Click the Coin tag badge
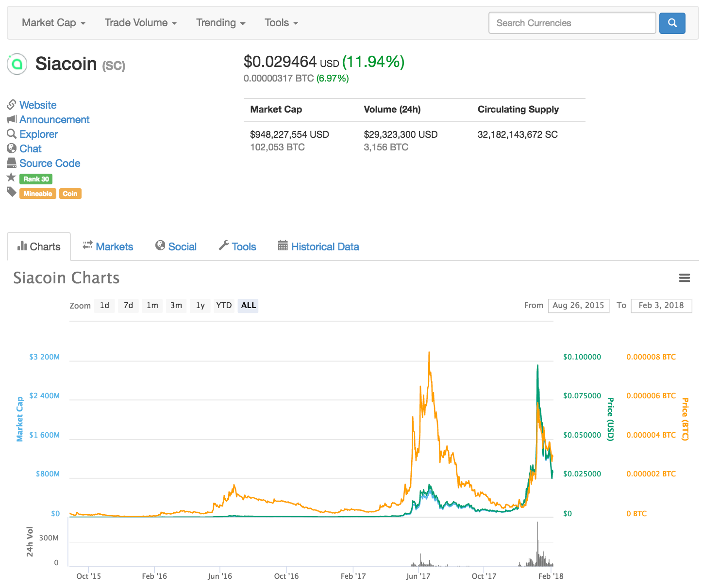 (x=70, y=194)
